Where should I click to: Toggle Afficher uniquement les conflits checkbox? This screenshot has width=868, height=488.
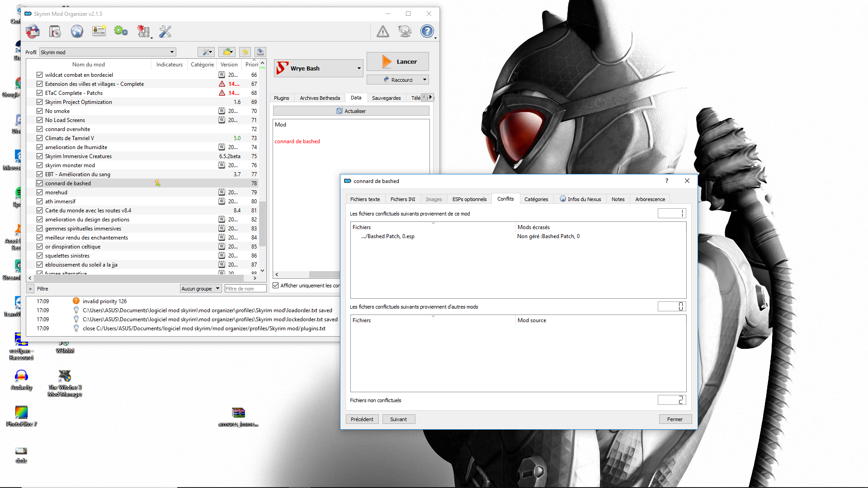276,286
